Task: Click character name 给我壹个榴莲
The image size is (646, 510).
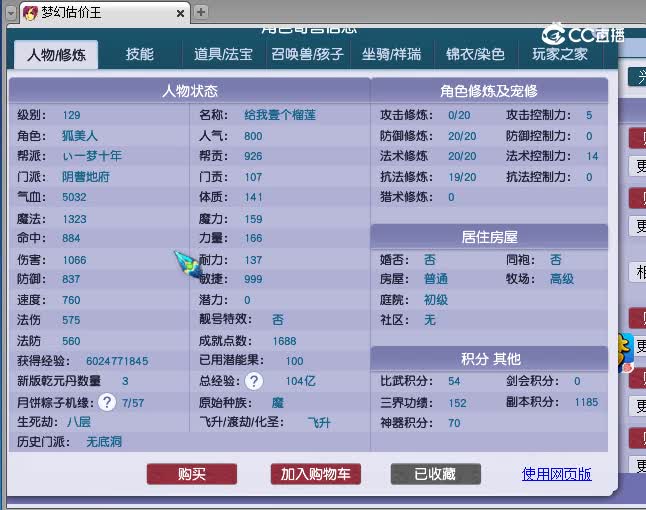Action: pos(280,115)
